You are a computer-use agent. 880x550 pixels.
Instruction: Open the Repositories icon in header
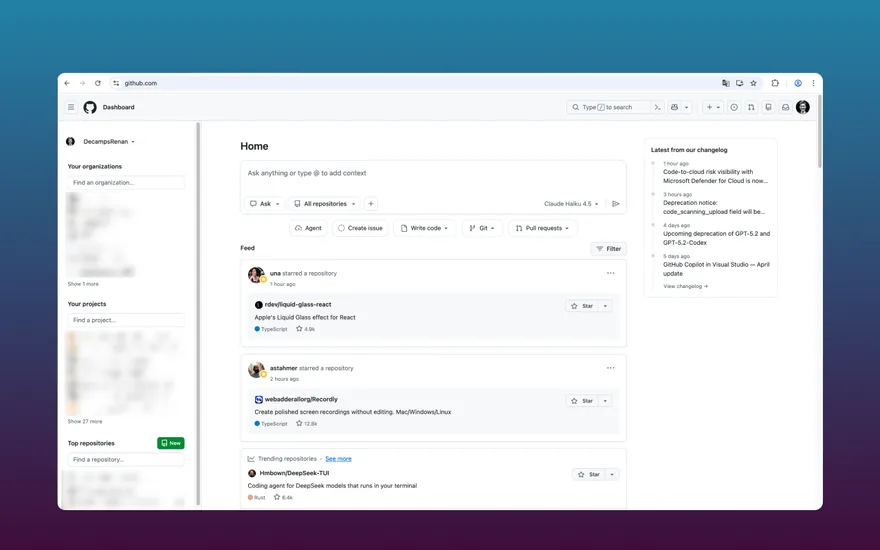pyautogui.click(x=768, y=107)
